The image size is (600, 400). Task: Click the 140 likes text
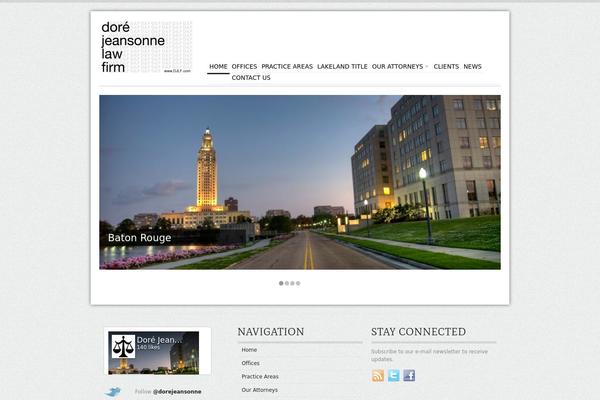[148, 347]
